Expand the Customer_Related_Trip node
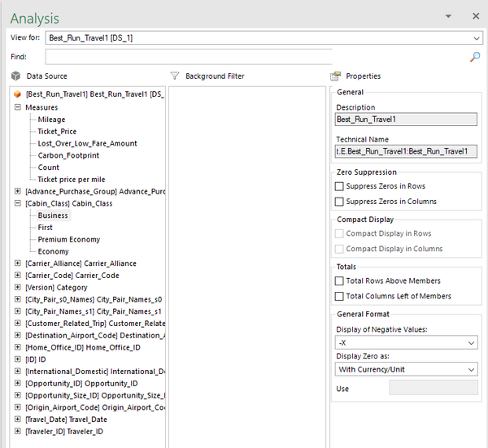This screenshot has width=488, height=448. (18, 324)
